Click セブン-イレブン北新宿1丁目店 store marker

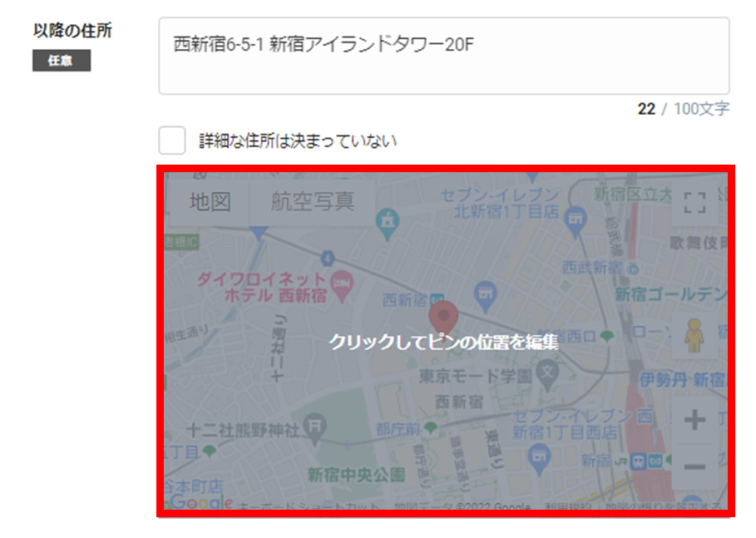point(576,222)
